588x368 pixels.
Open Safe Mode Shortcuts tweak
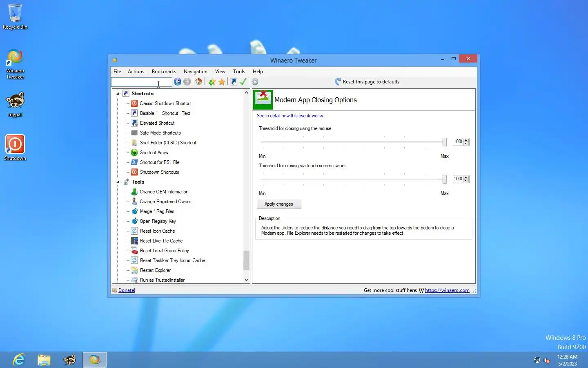point(160,133)
